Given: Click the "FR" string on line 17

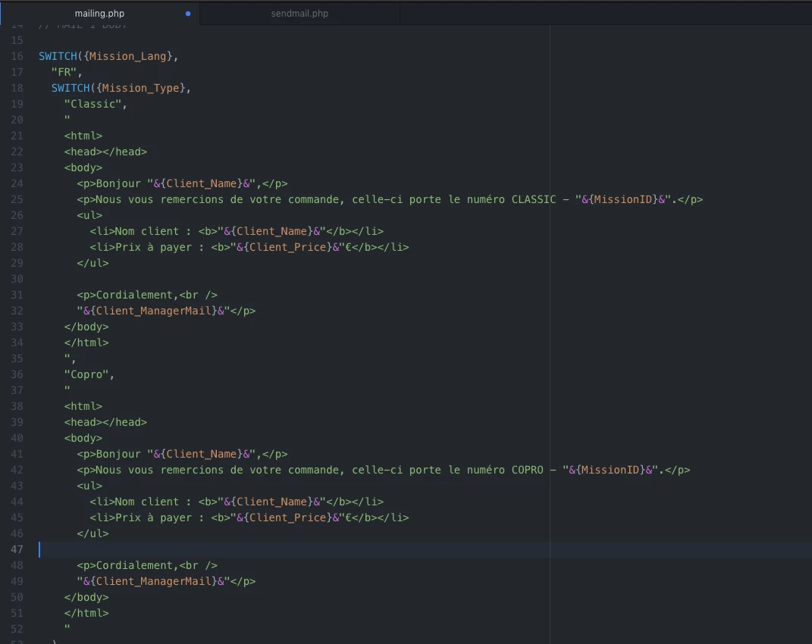Looking at the screenshot, I should coord(64,72).
